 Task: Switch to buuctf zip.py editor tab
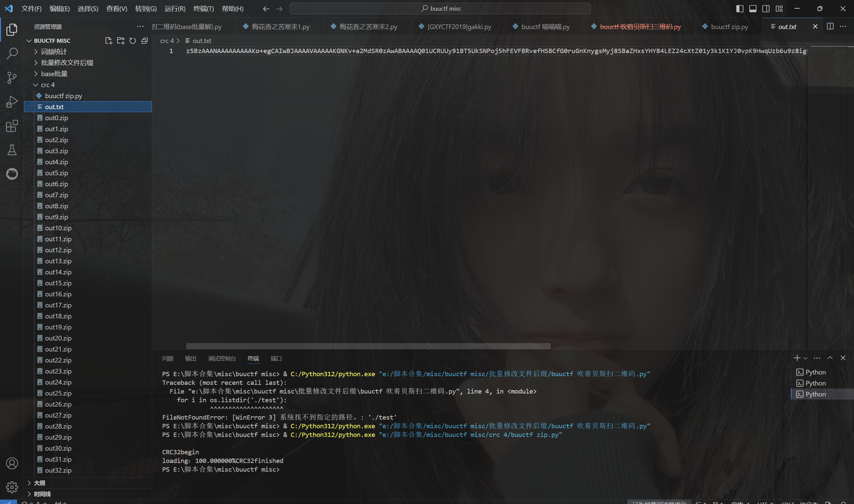coord(729,26)
